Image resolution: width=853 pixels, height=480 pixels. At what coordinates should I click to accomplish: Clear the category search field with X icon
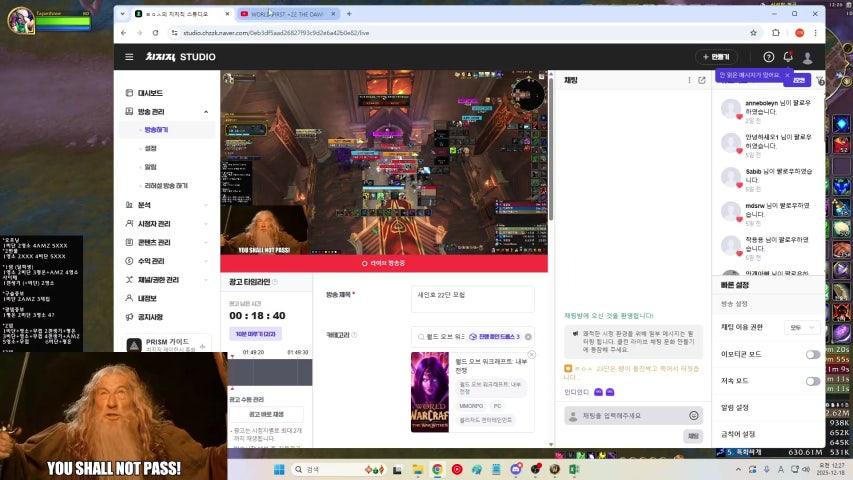[x=528, y=337]
